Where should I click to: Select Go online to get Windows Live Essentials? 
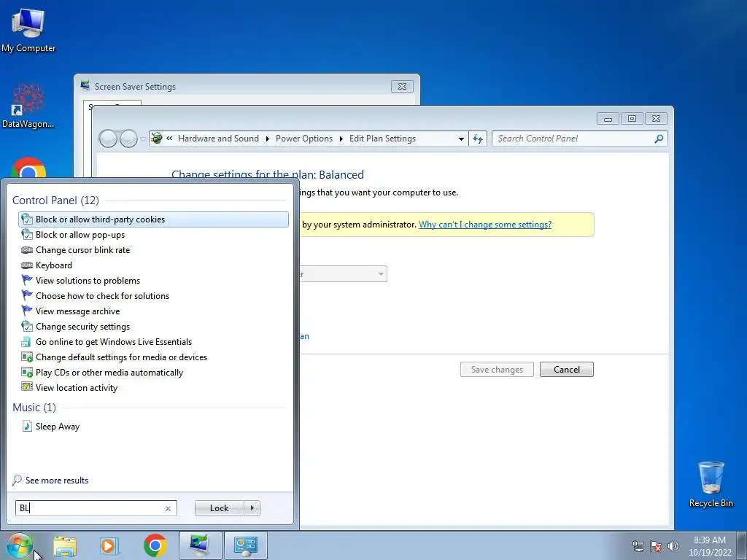click(153, 342)
